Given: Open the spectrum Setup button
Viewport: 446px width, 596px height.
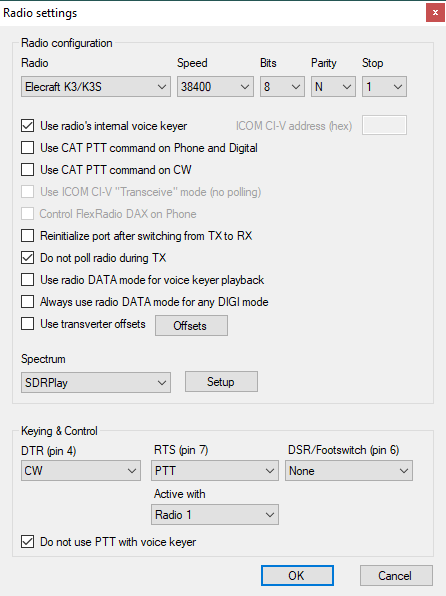Looking at the screenshot, I should point(221,382).
